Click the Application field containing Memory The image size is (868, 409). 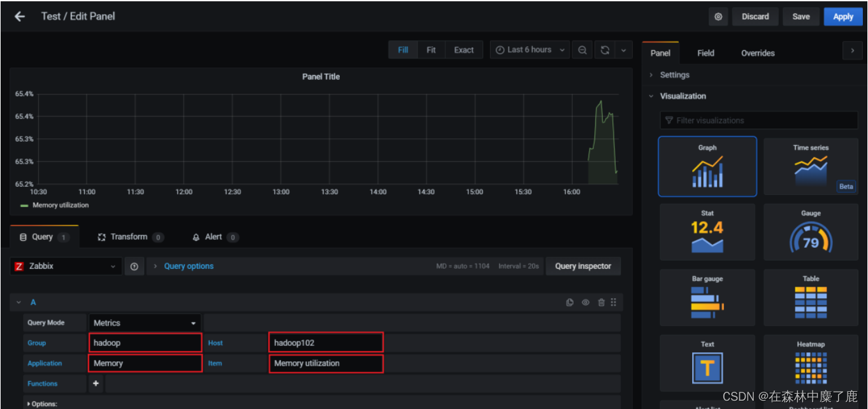145,363
